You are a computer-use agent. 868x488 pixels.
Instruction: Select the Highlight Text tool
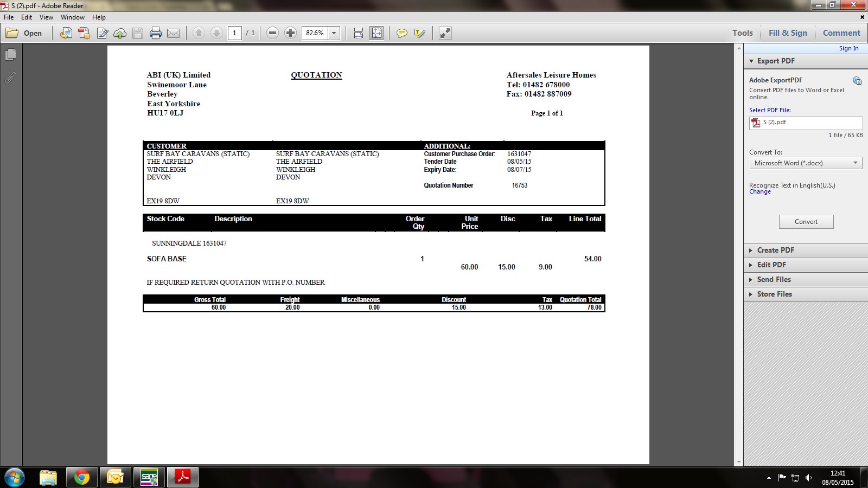[x=420, y=33]
